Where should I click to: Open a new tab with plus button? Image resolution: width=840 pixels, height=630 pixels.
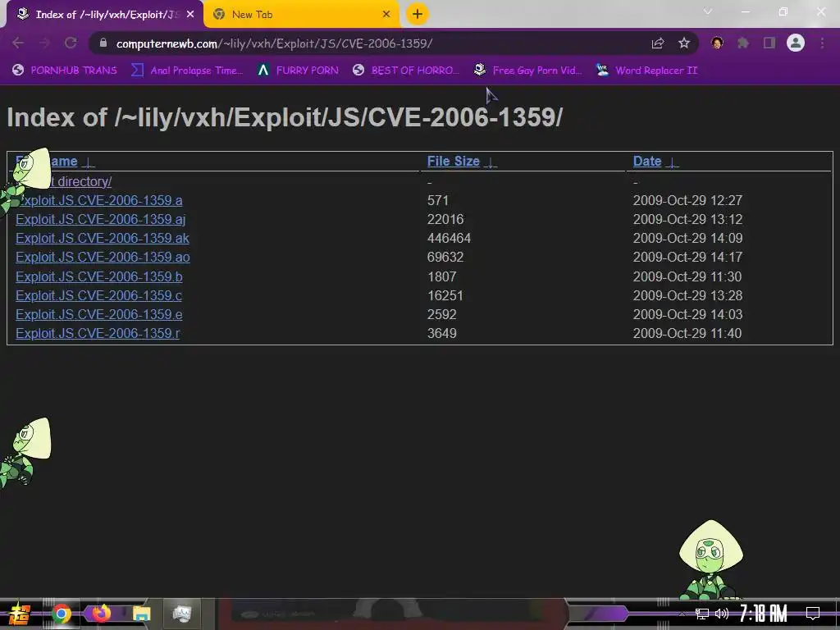(x=418, y=14)
